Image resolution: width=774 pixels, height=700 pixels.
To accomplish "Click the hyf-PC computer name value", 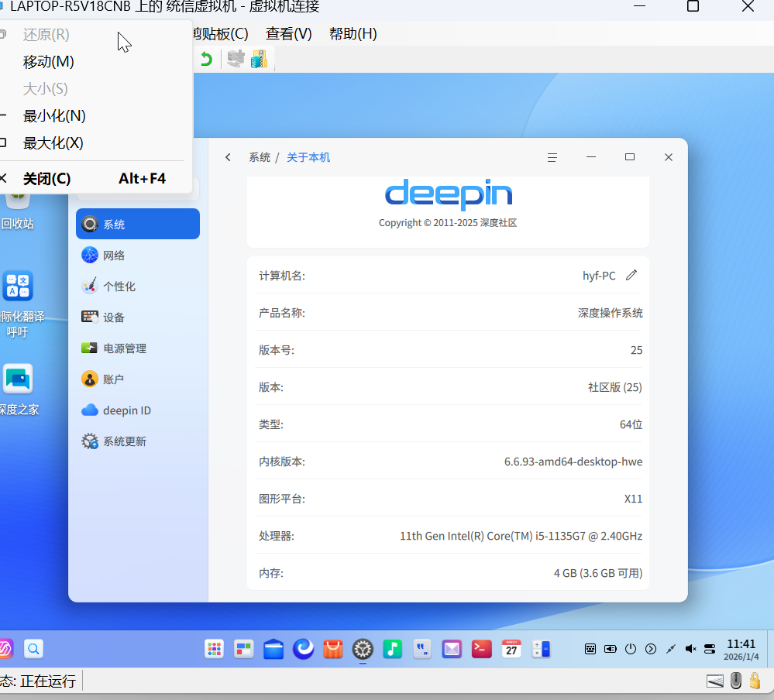I will click(x=599, y=276).
